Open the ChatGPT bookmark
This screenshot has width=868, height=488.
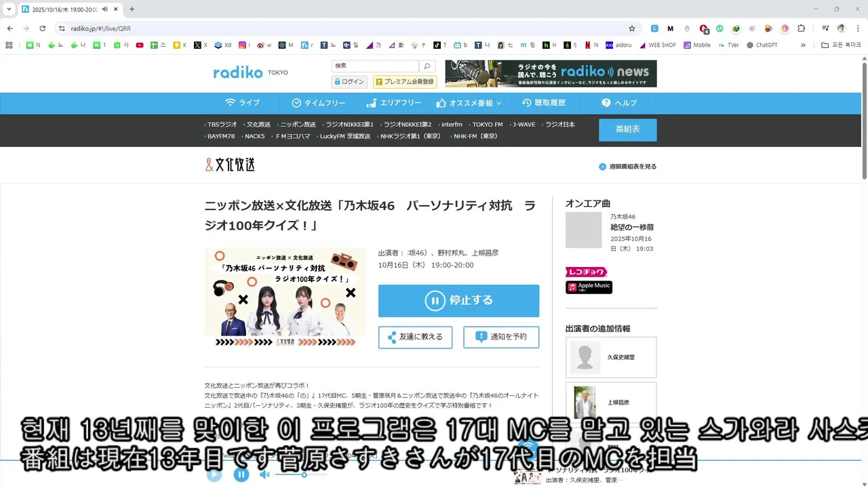[x=762, y=45]
